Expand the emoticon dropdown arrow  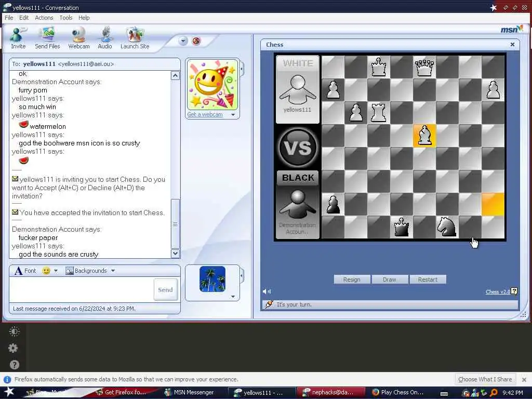56,271
